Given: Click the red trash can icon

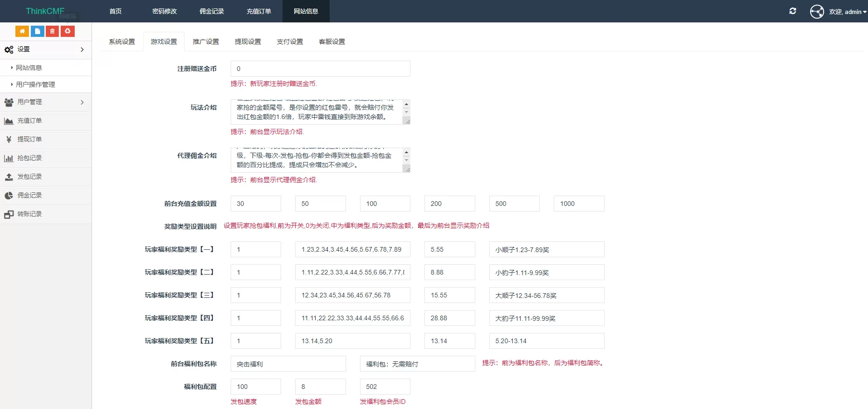Looking at the screenshot, I should (x=52, y=31).
